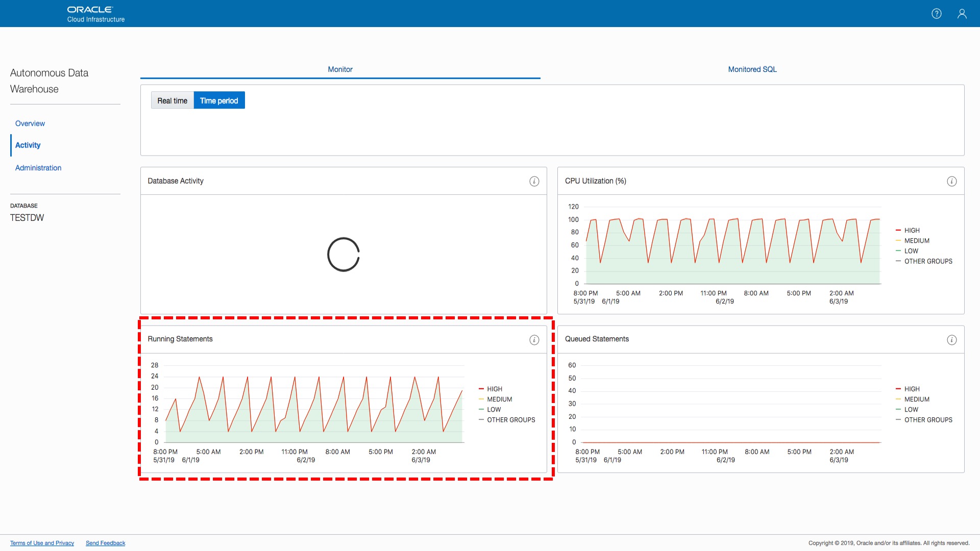Switch to the Monitored SQL tab
This screenshot has width=980, height=551.
[x=752, y=69]
